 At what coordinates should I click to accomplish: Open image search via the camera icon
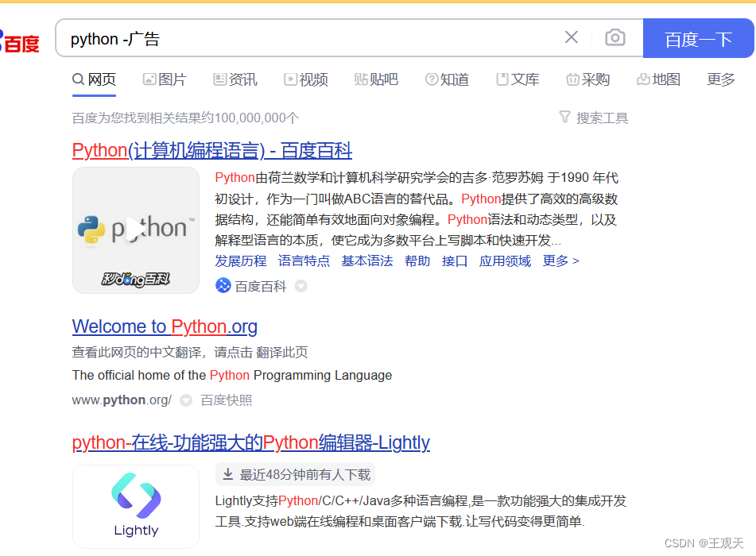(615, 37)
